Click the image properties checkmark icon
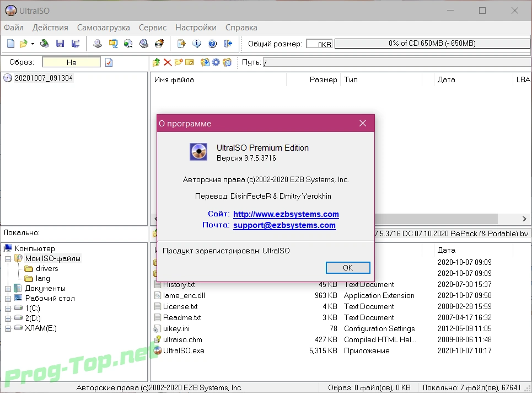The image size is (532, 393). 109,62
